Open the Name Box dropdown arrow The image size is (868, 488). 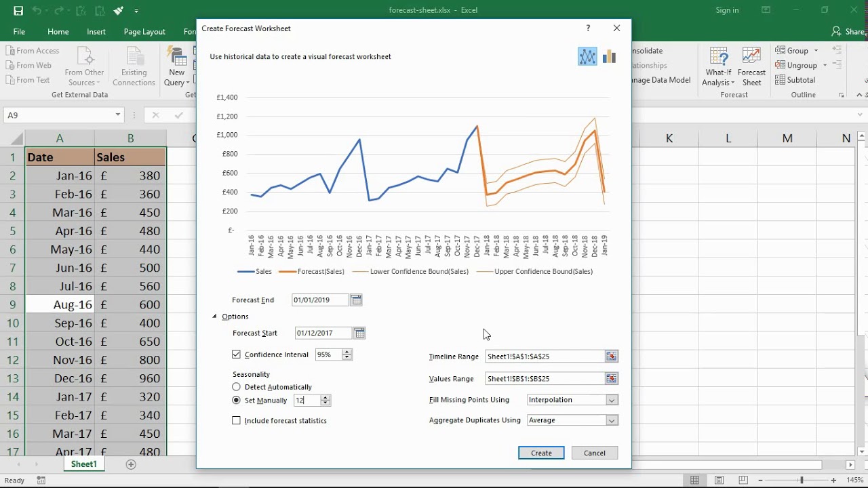point(117,115)
